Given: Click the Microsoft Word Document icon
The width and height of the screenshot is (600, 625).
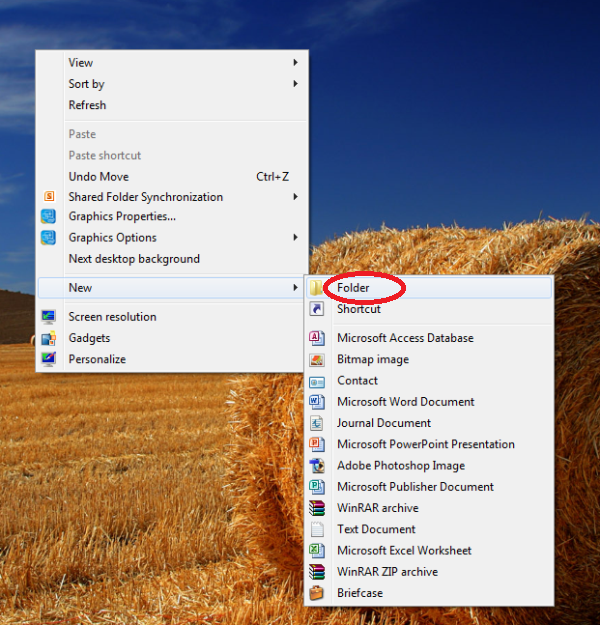Looking at the screenshot, I should pos(317,402).
